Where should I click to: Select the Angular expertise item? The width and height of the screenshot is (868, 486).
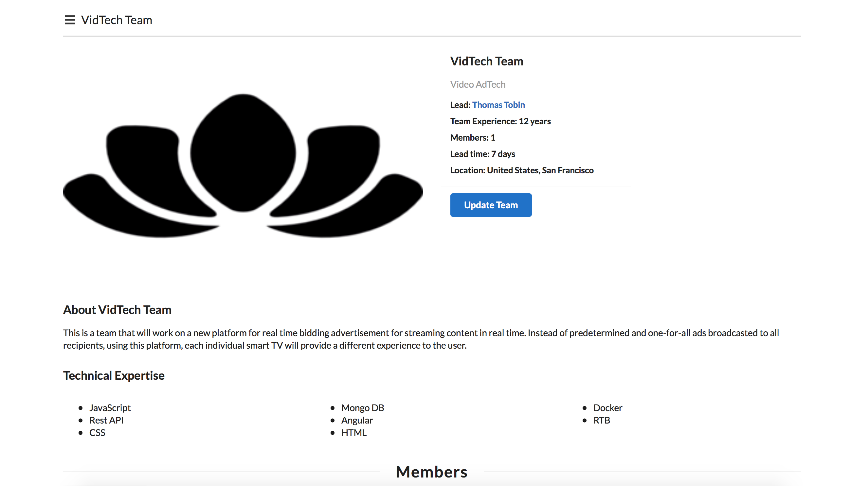pyautogui.click(x=356, y=420)
